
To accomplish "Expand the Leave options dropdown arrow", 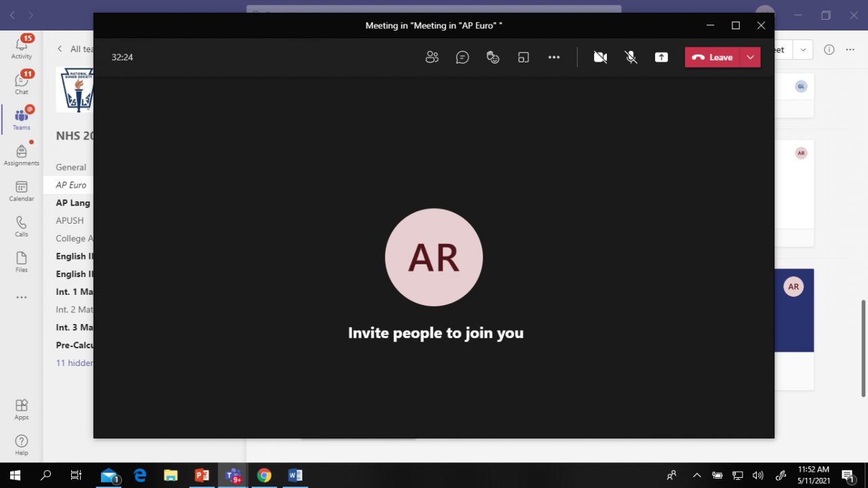I will (750, 58).
